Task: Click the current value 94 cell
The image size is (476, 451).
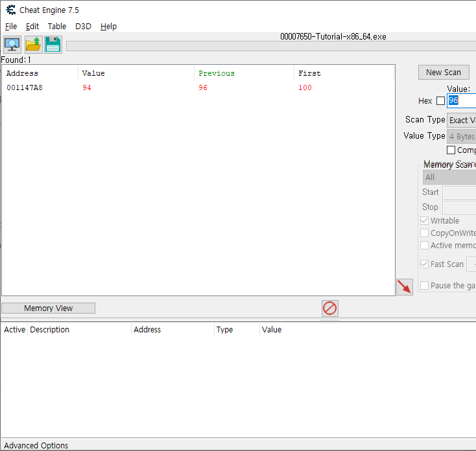Action: (x=86, y=87)
